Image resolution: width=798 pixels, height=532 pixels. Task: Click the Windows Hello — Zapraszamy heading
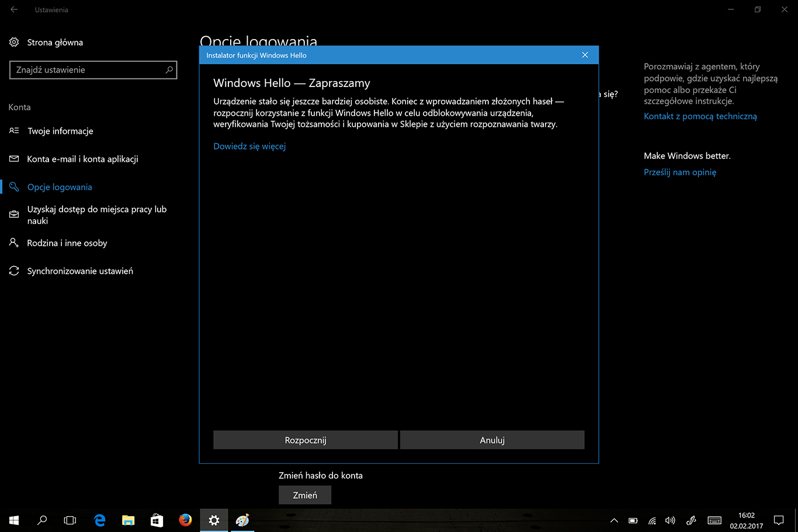pos(292,83)
